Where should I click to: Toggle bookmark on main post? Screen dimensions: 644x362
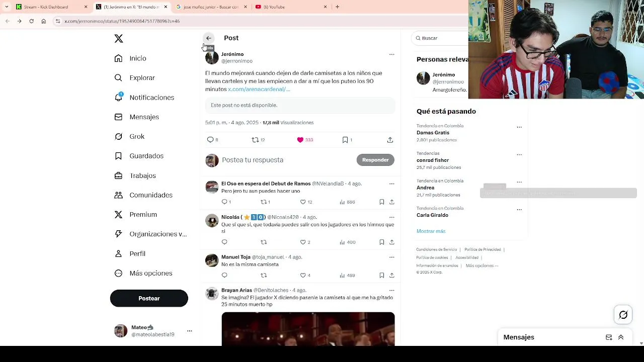point(345,140)
